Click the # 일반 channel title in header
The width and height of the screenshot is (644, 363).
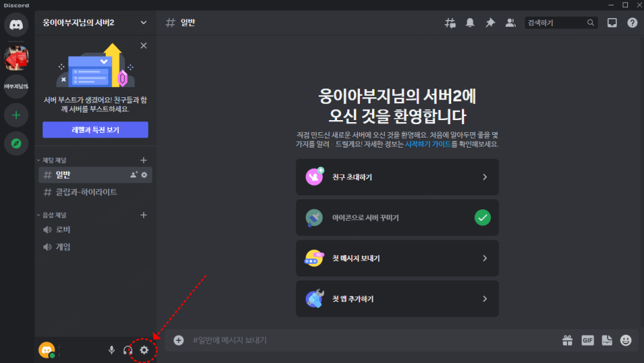tap(181, 23)
